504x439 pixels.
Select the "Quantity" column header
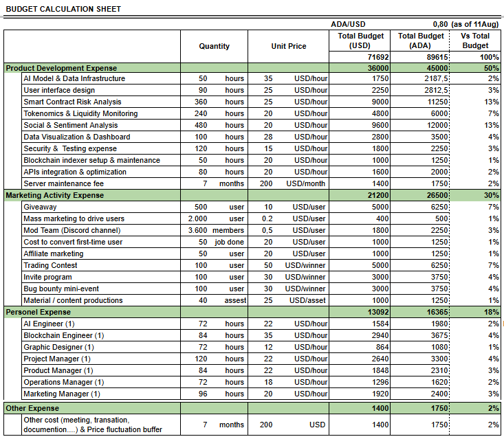[215, 46]
